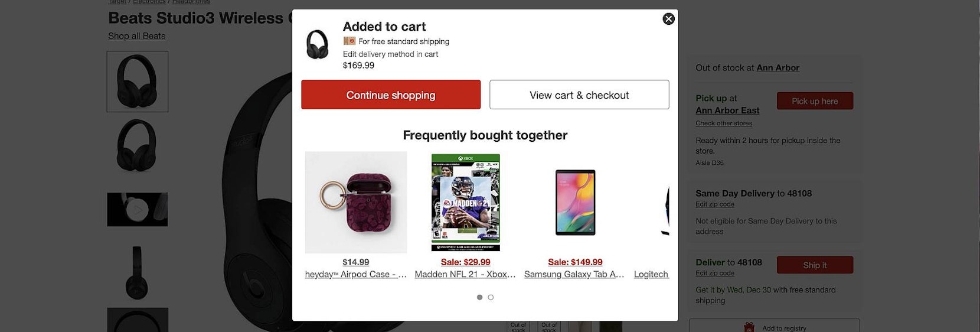
Task: Open Madden NFL 21 product link
Action: click(465, 274)
